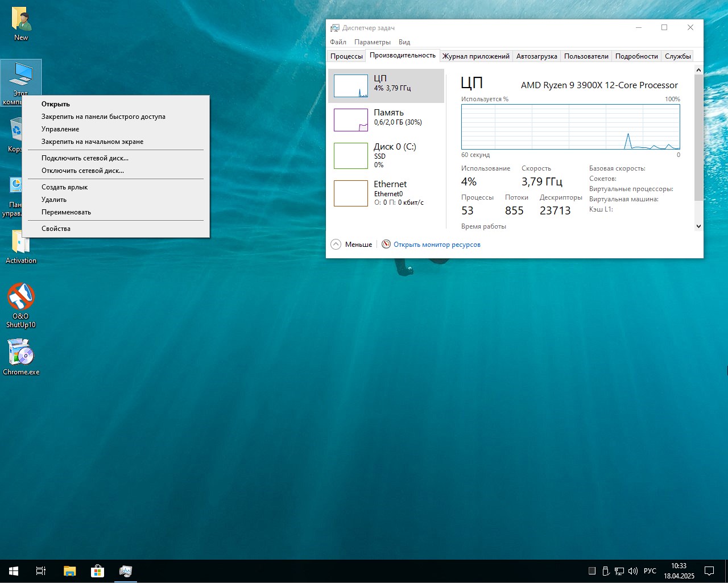Open the Вид menu in Task Manager
Viewport: 728px width, 583px height.
[404, 42]
